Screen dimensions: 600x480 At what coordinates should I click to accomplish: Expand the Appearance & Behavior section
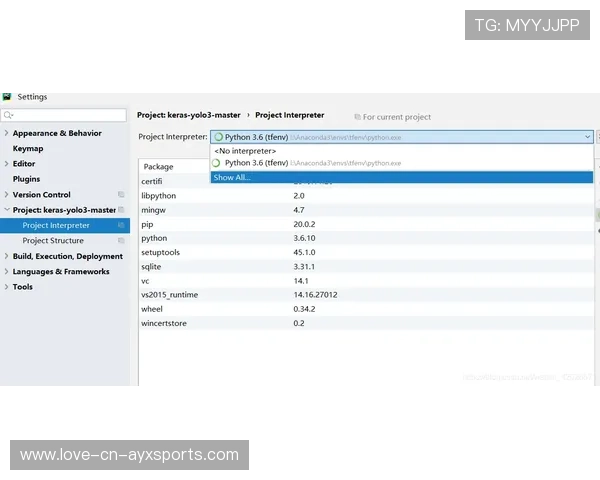tap(7, 133)
